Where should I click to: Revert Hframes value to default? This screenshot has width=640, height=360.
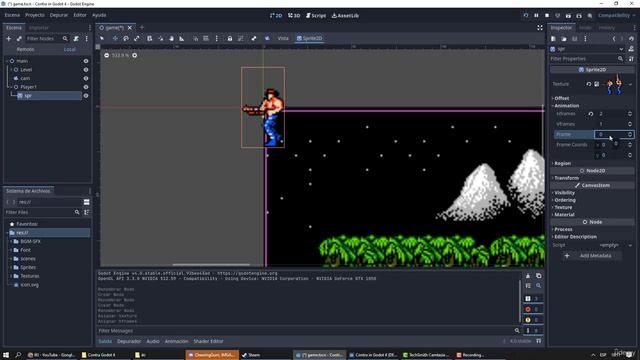coord(591,114)
